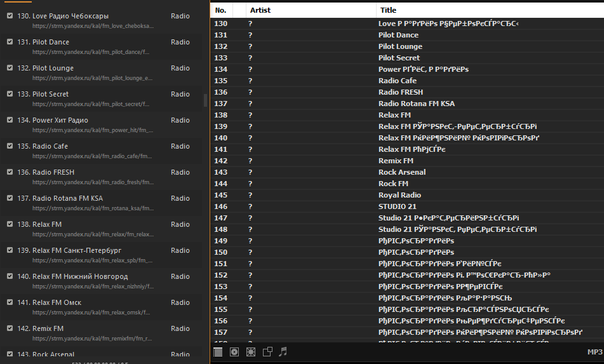This screenshot has height=364, width=604.
Task: Select table row 132 Pilot Lounge
Action: tap(407, 46)
